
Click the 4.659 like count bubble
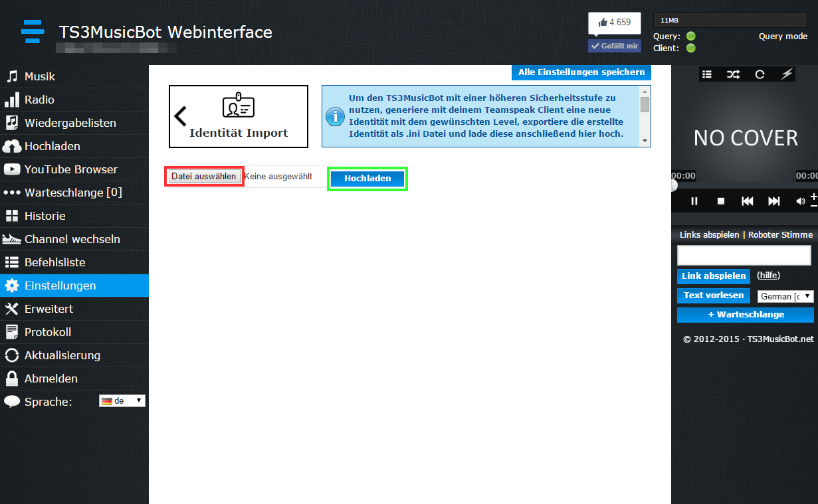point(615,23)
